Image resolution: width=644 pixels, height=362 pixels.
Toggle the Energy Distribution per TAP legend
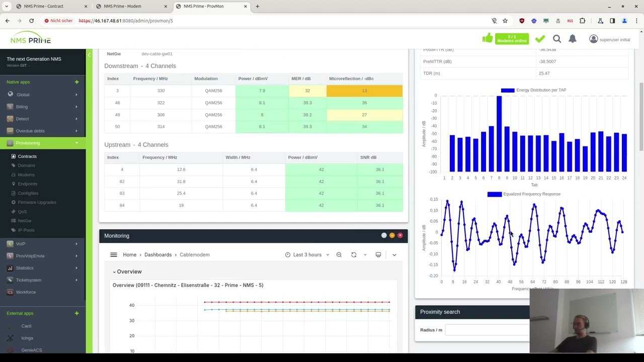(533, 90)
